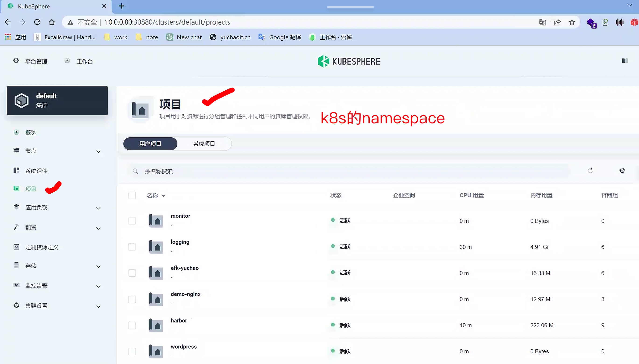This screenshot has height=364, width=639.
Task: Check the monitor project checkbox
Action: [x=132, y=221]
